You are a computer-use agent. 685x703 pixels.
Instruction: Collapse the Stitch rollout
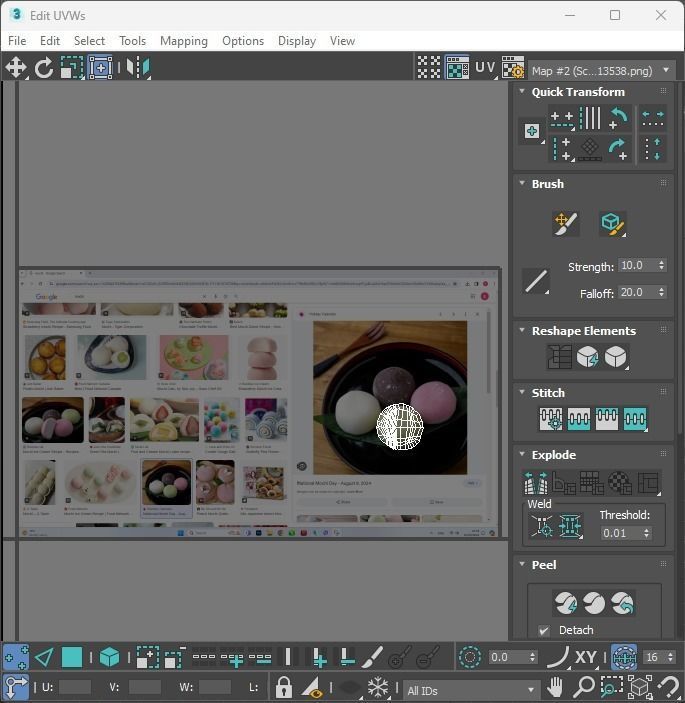[x=522, y=392]
